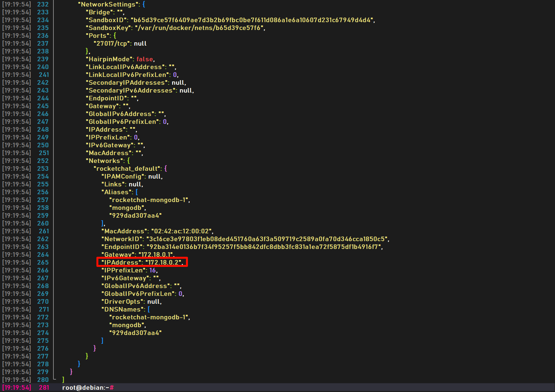
Task: Click "929dad307aa4" alias on line 259
Action: point(135,216)
